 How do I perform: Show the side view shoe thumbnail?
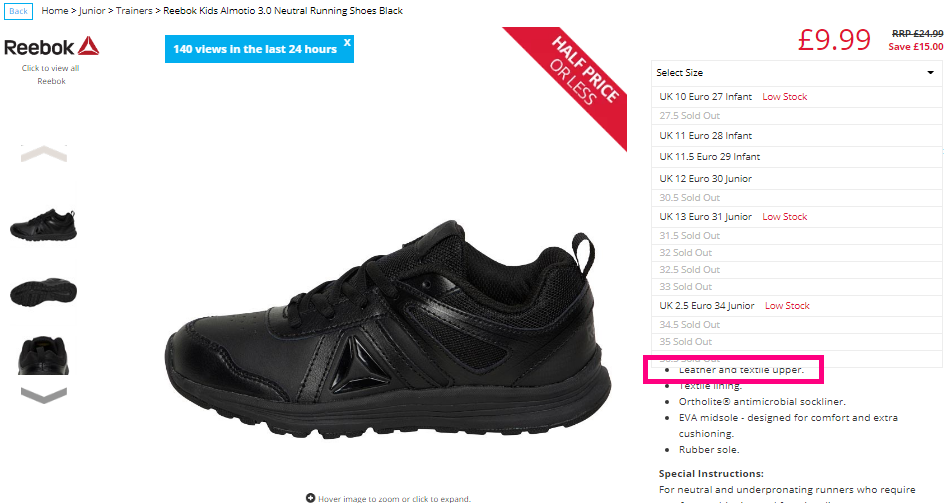44,225
